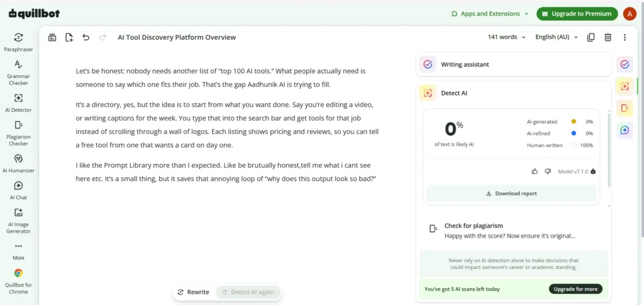Click Detect AI again button

point(248,292)
